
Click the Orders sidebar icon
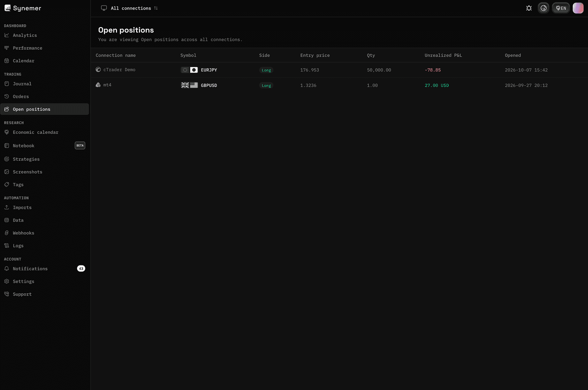6,97
